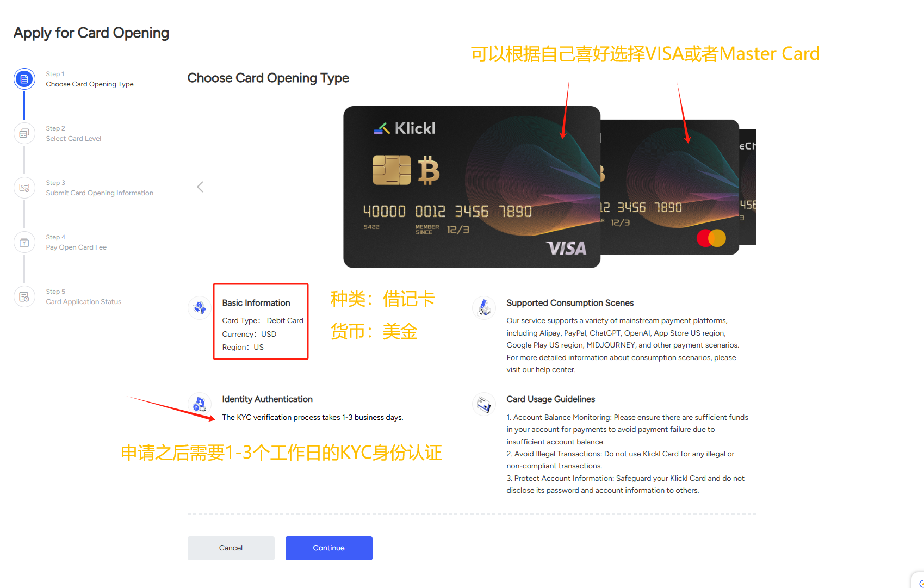Click the Step 5 Card Application Status icon
Image resolution: width=924 pixels, height=588 pixels.
point(24,296)
